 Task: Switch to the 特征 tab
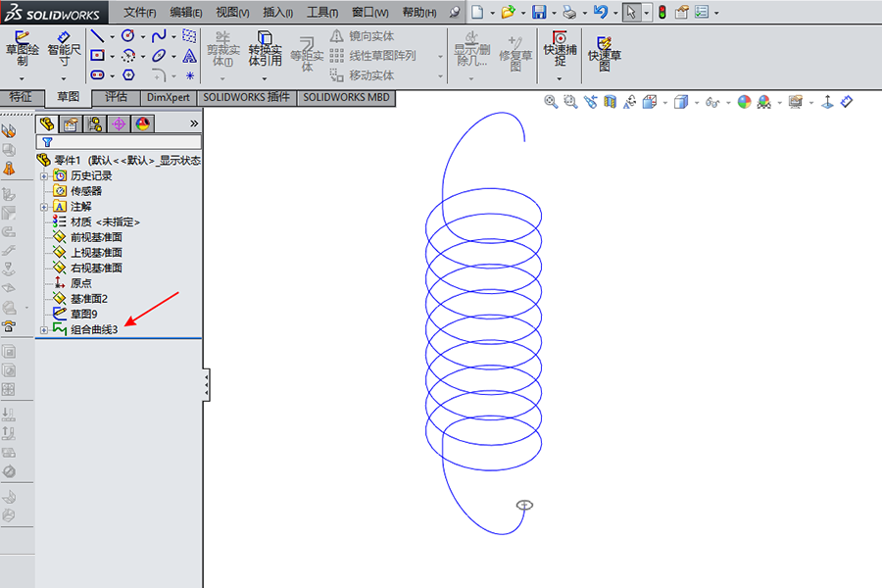pos(21,97)
